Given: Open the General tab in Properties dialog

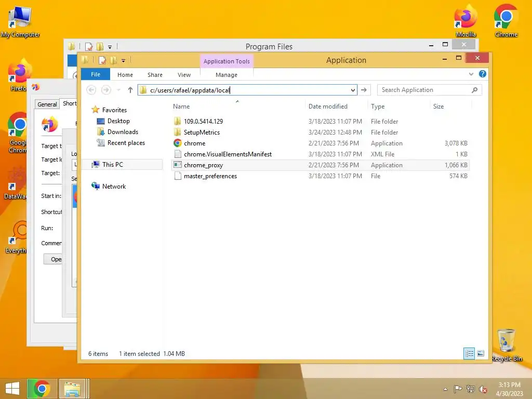Looking at the screenshot, I should (x=47, y=104).
